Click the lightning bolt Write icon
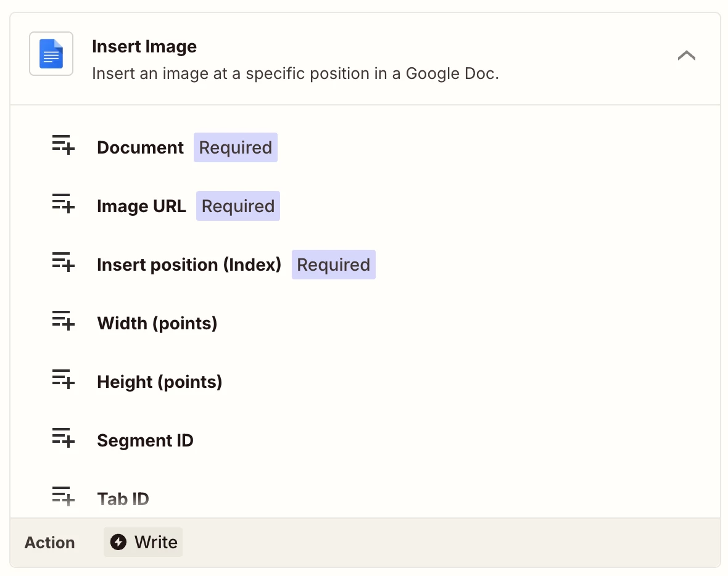The height and width of the screenshot is (576, 728). point(118,542)
